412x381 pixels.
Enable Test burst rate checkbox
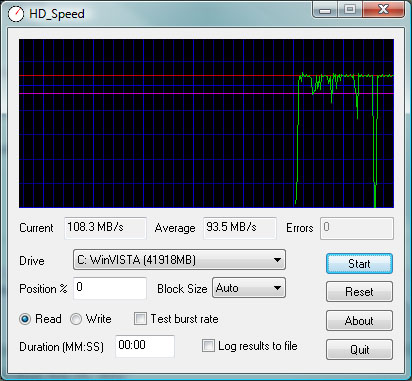click(x=140, y=319)
